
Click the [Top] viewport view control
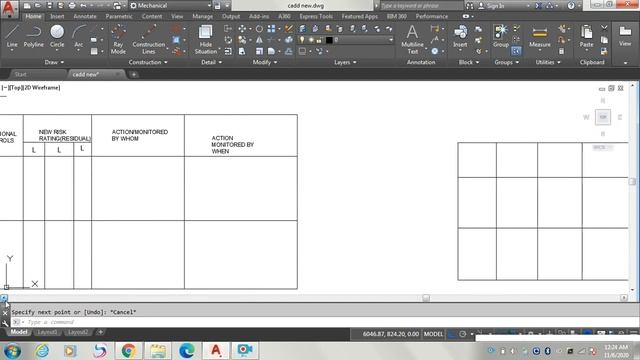(x=16, y=87)
